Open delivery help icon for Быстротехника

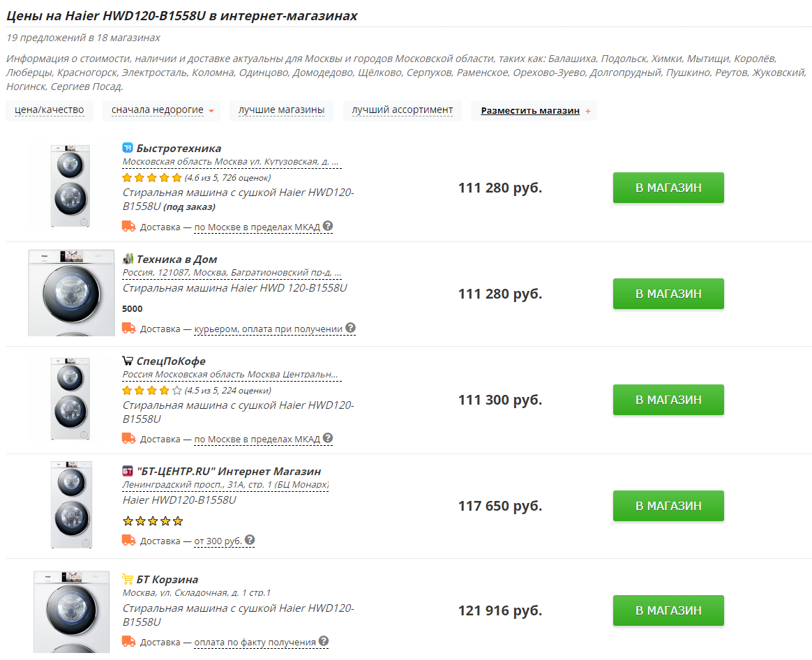click(x=328, y=226)
